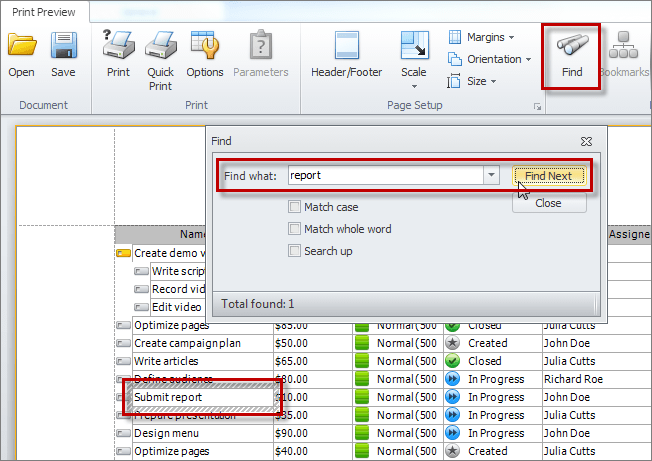The image size is (652, 461).
Task: Click the Close button in Find dialog
Action: pyautogui.click(x=548, y=203)
